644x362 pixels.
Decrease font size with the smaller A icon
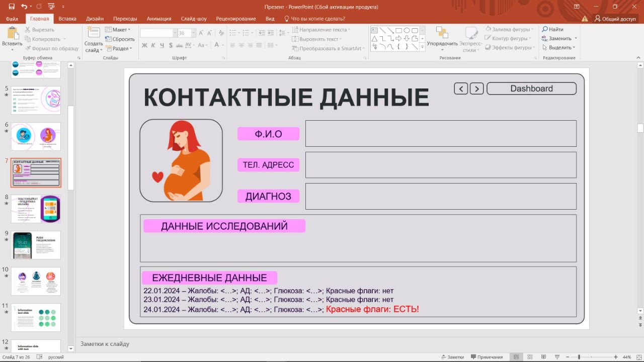coord(209,33)
